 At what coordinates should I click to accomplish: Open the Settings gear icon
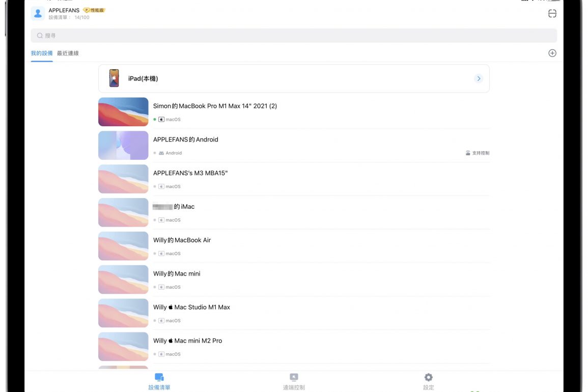click(x=428, y=377)
